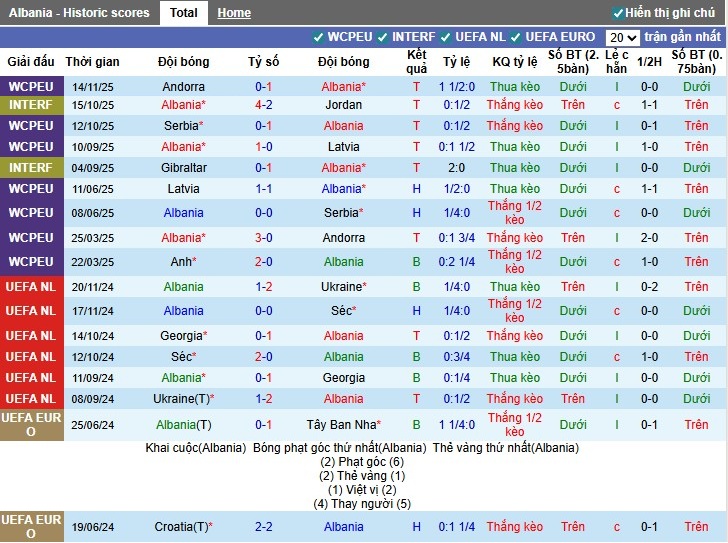Click the 'Tỷ số' column header
Viewport: 728px width, 543px height.
point(263,62)
